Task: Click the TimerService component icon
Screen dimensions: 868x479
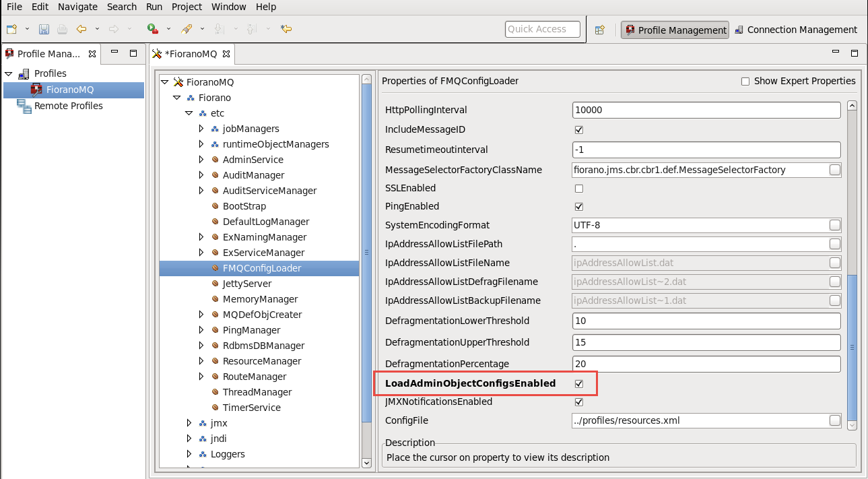Action: tap(215, 408)
